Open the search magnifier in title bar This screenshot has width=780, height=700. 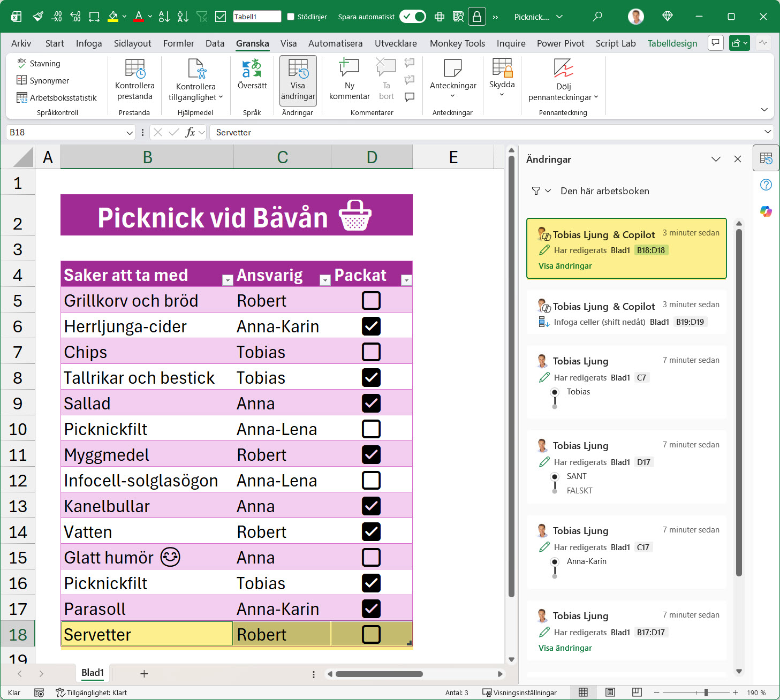pos(597,17)
